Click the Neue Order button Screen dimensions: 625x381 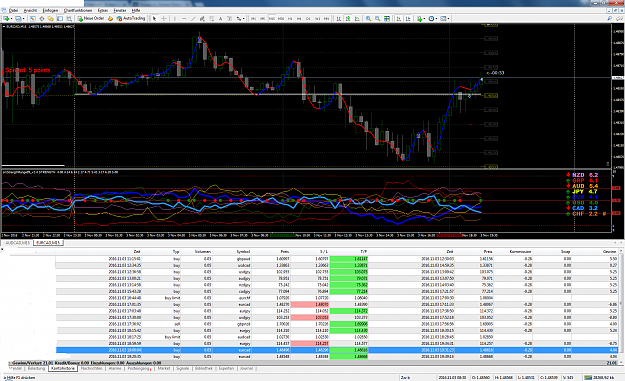click(x=91, y=18)
